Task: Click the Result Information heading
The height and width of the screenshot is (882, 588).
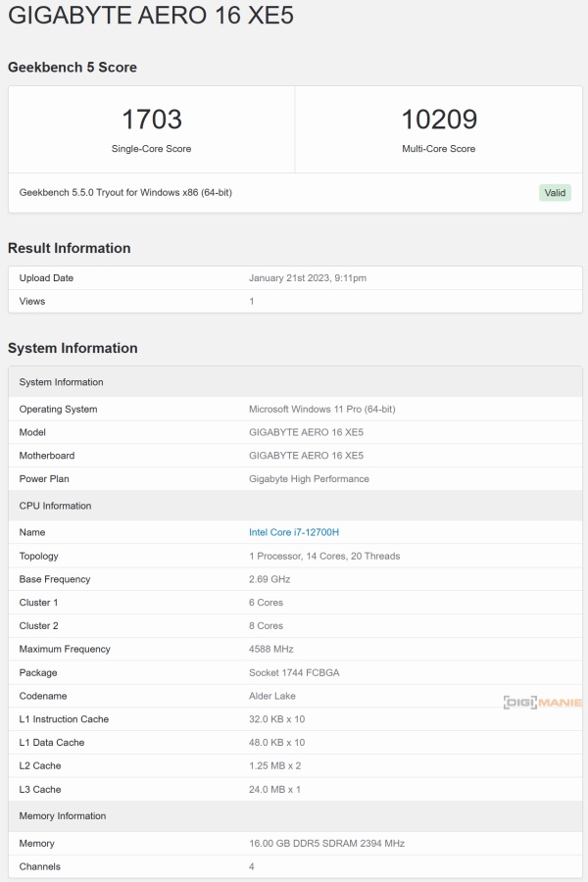Action: click(69, 248)
